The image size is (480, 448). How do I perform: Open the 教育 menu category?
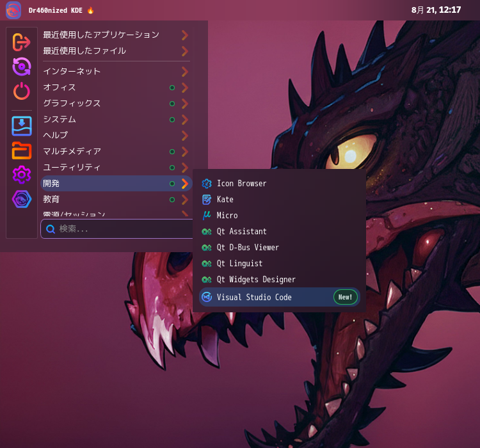pyautogui.click(x=116, y=199)
